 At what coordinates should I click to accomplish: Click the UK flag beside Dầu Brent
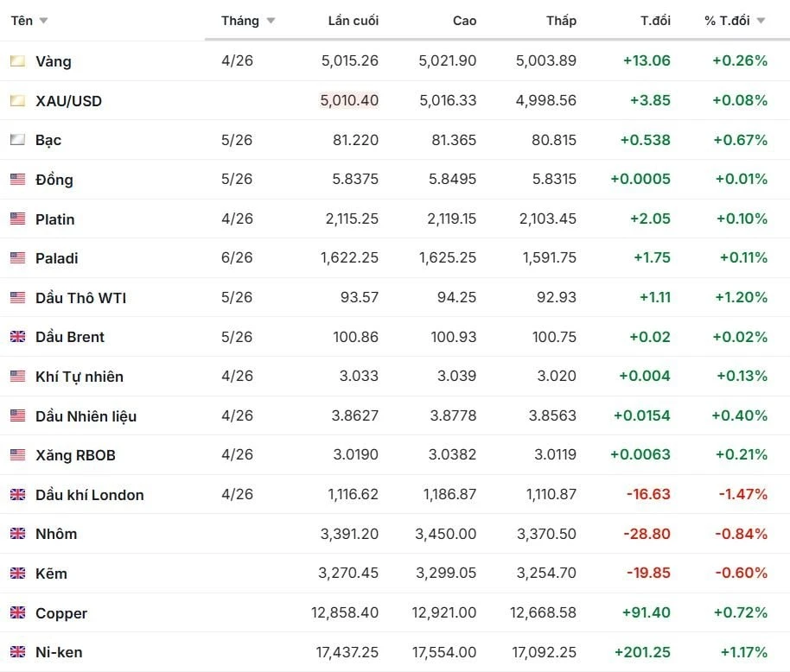pyautogui.click(x=17, y=337)
